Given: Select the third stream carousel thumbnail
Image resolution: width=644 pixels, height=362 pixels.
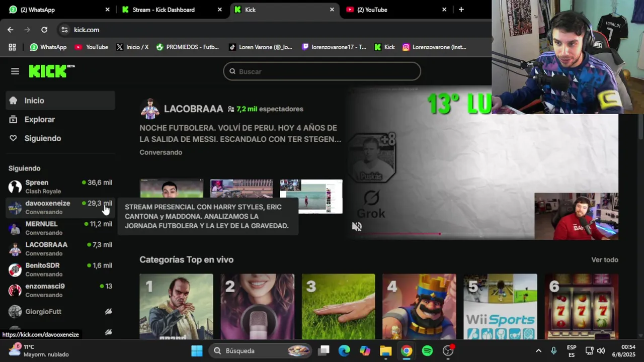Looking at the screenshot, I should pyautogui.click(x=311, y=196).
